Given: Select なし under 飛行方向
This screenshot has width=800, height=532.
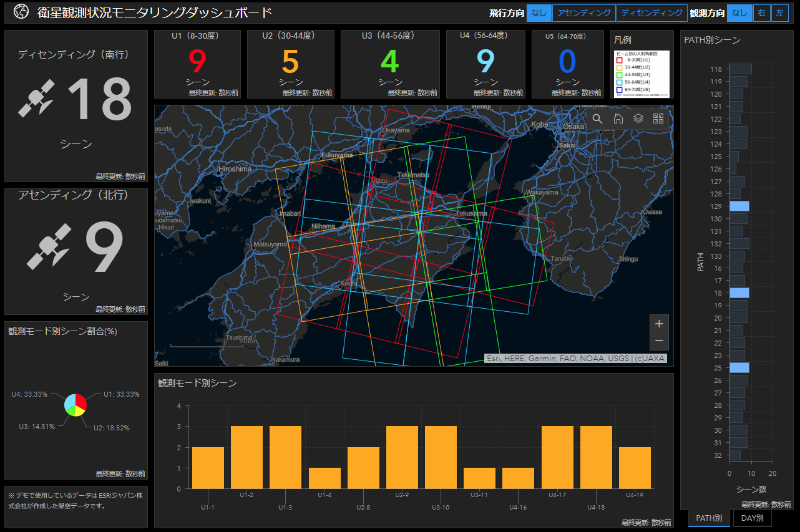Looking at the screenshot, I should (x=539, y=13).
